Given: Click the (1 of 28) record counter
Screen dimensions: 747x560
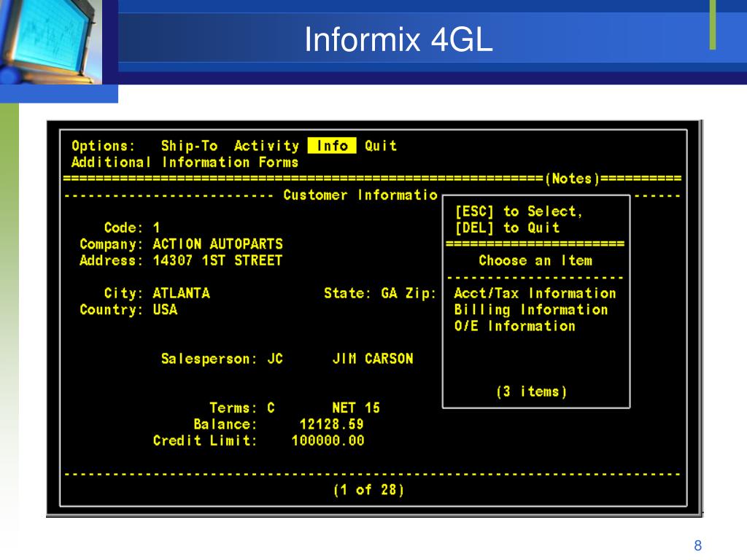Looking at the screenshot, I should 368,489.
